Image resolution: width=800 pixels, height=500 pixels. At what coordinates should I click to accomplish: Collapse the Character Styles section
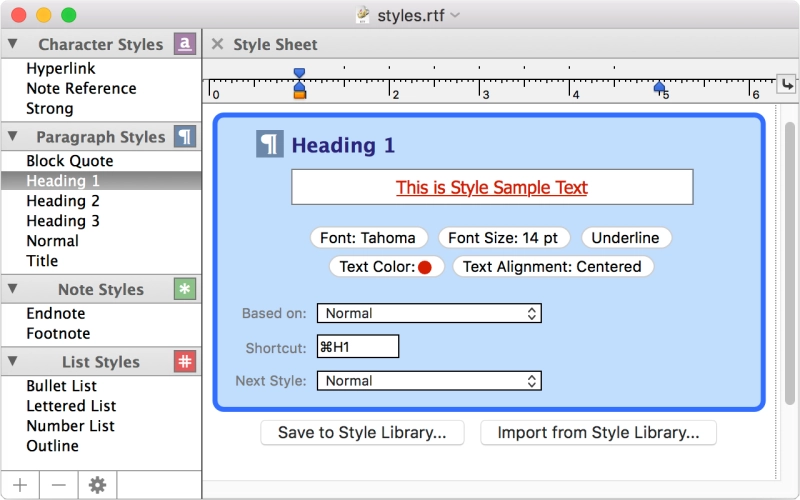[x=12, y=44]
